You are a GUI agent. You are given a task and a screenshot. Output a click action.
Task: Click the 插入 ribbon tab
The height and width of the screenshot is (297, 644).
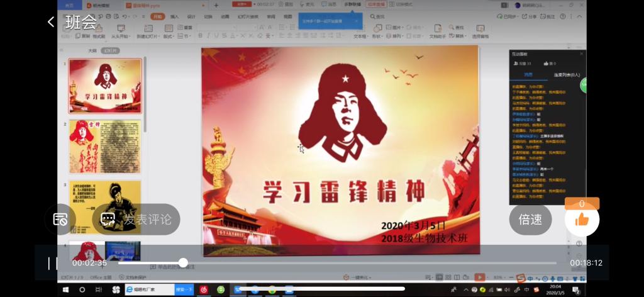(x=175, y=17)
